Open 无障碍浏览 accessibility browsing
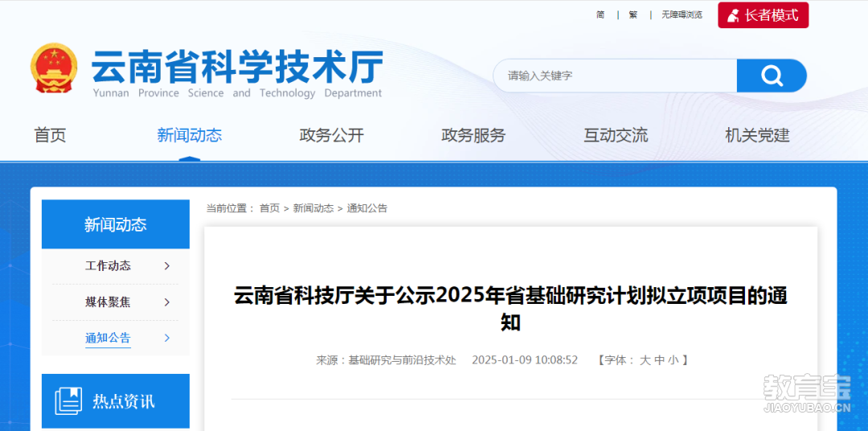This screenshot has height=431, width=868. click(682, 15)
